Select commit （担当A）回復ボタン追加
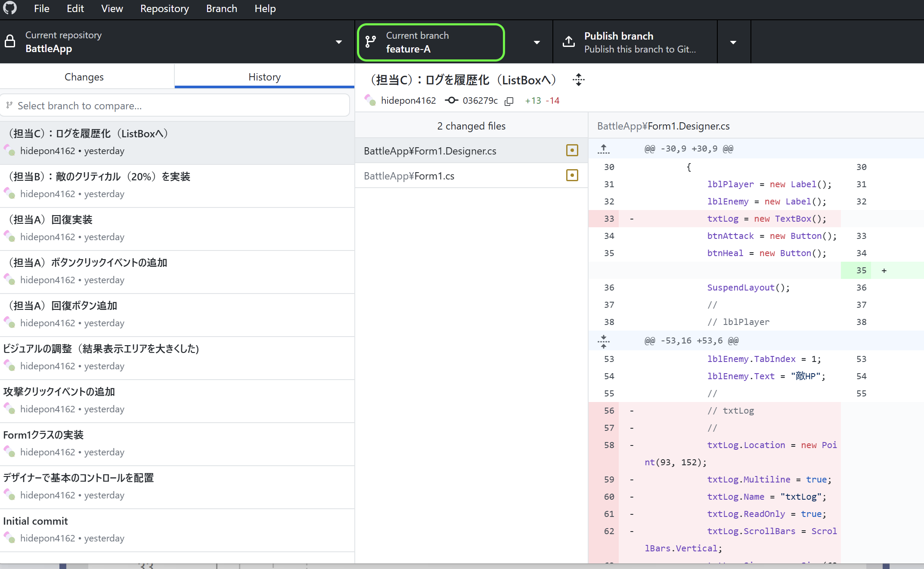This screenshot has width=924, height=569. coord(177,315)
